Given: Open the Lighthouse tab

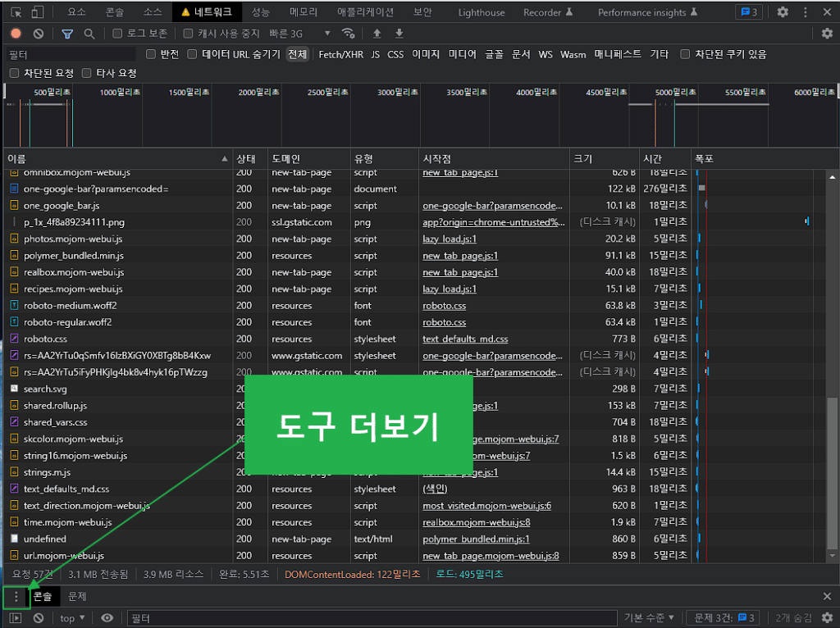Looking at the screenshot, I should pyautogui.click(x=481, y=11).
